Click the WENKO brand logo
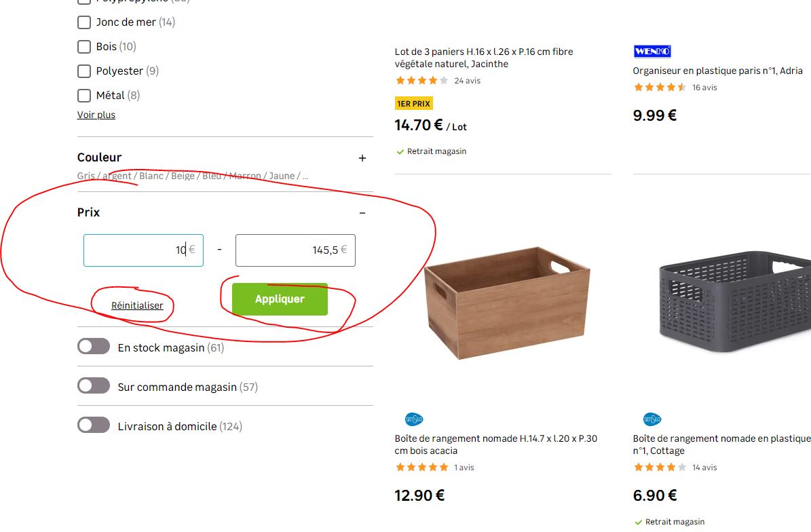811x532 pixels. click(x=652, y=52)
